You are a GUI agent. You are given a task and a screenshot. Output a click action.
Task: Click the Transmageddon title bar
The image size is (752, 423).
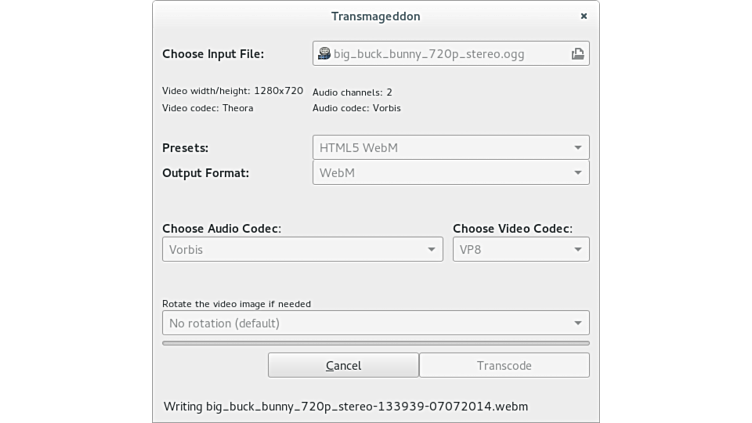point(375,16)
